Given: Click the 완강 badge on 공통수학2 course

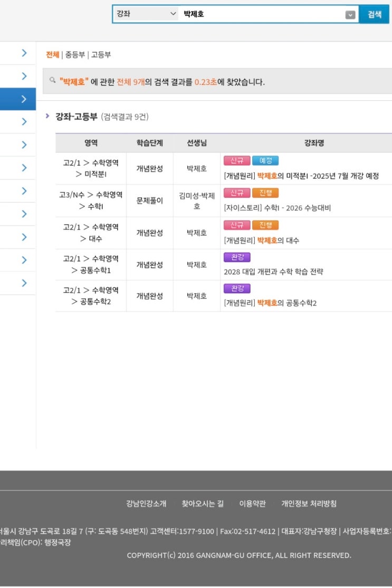Looking at the screenshot, I should pos(237,288).
